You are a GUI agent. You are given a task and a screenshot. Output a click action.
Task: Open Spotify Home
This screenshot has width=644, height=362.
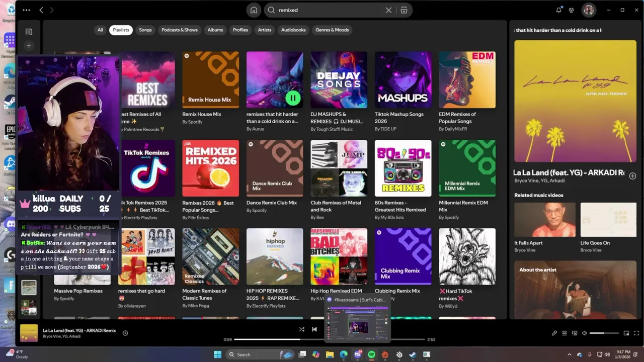click(254, 10)
